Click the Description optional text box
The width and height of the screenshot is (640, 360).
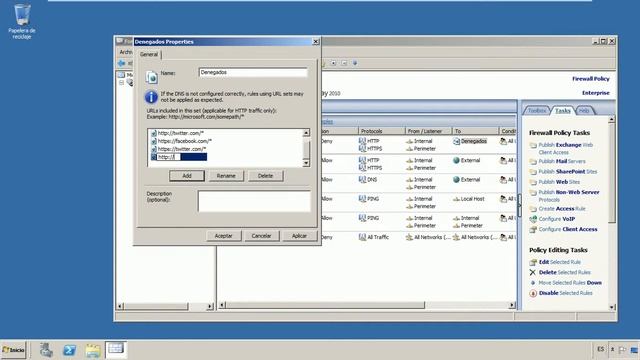(x=254, y=201)
